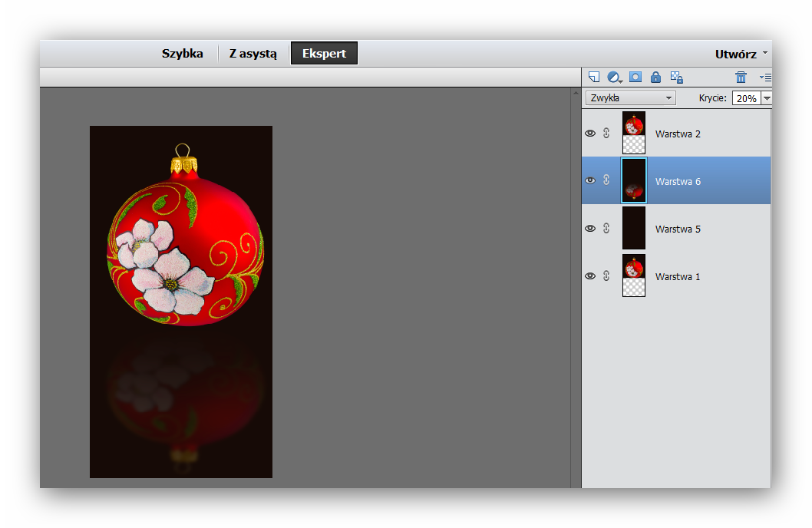
Task: Delete the layer with the trash icon
Action: [741, 78]
